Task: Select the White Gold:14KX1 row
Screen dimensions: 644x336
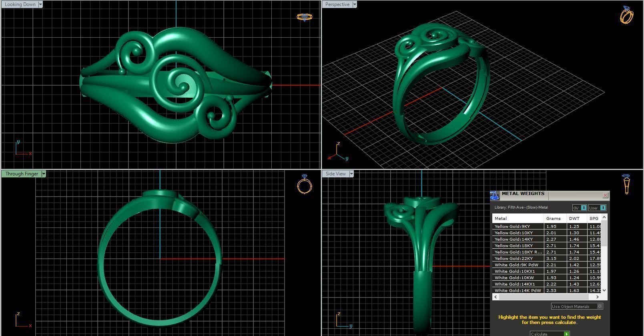Action: (x=547, y=284)
